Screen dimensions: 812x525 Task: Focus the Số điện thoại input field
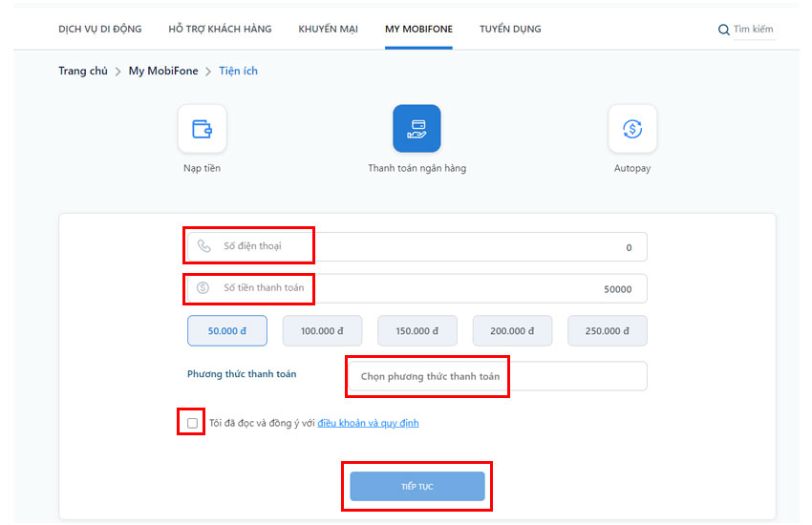[417, 246]
